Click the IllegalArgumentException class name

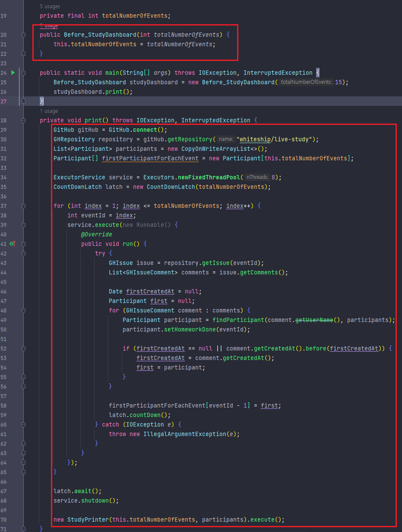coord(185,434)
